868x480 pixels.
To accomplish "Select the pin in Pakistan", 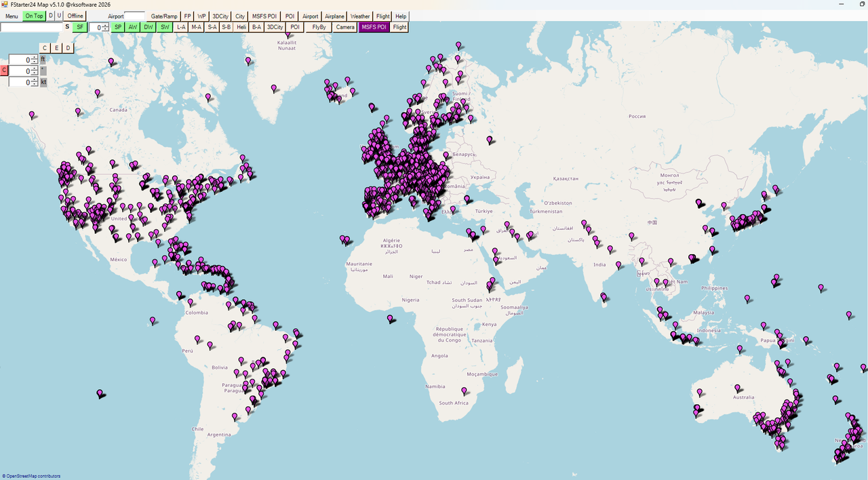I will [583, 223].
